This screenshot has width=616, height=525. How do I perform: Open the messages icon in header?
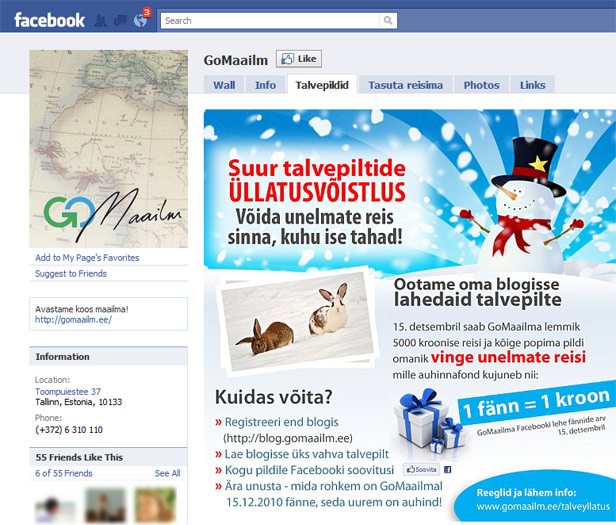[120, 20]
